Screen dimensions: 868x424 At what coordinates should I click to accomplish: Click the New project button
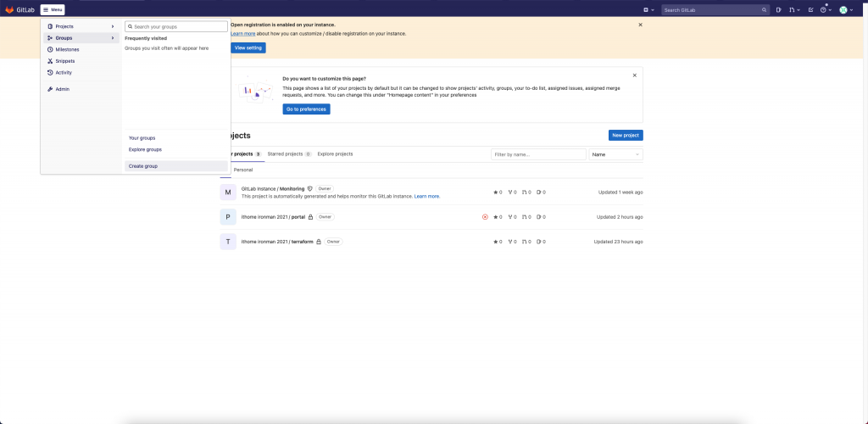626,135
